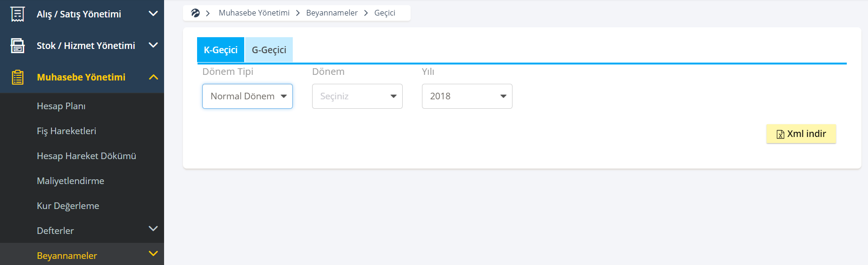Switch to the G-Geçici tab
The height and width of the screenshot is (265, 868).
269,50
